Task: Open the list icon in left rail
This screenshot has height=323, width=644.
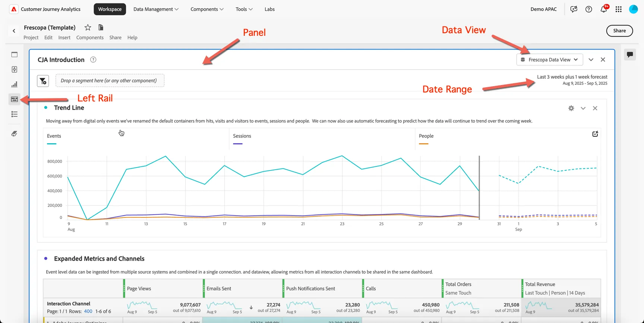Action: coord(15,114)
